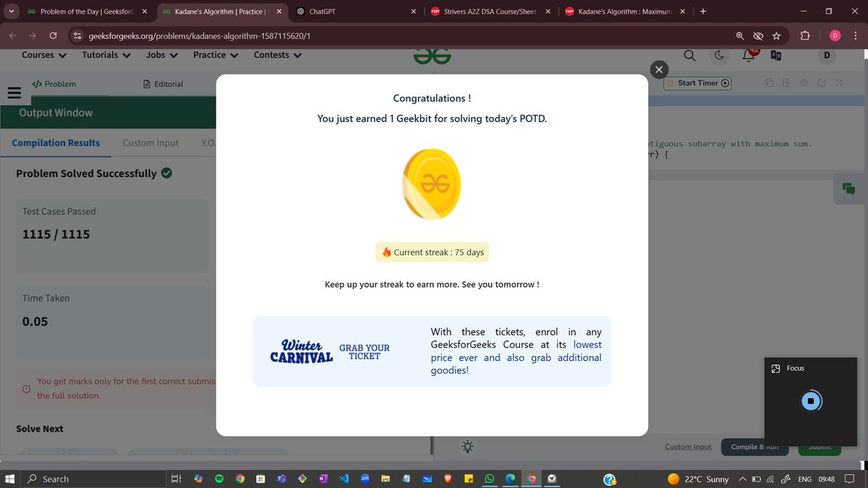Open Visual Studio Code from taskbar

point(344,479)
